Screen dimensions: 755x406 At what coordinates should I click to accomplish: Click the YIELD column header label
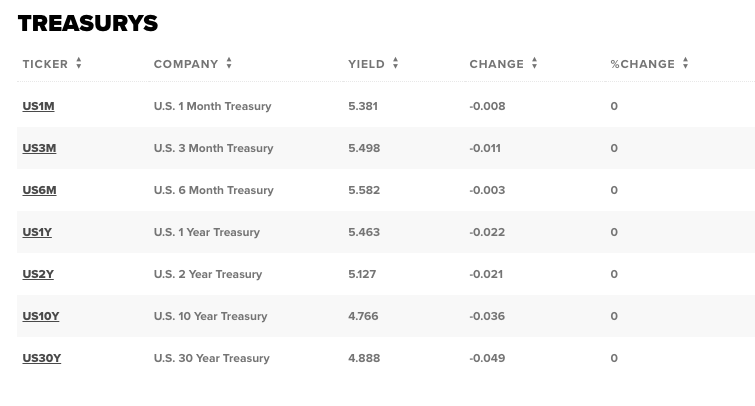pos(366,64)
